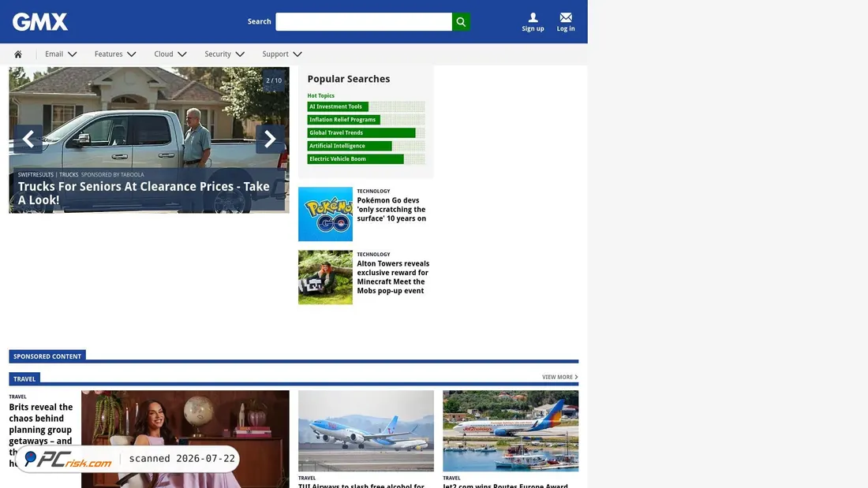This screenshot has height=488, width=868.
Task: Open Trucks For Seniors headline
Action: click(x=144, y=193)
